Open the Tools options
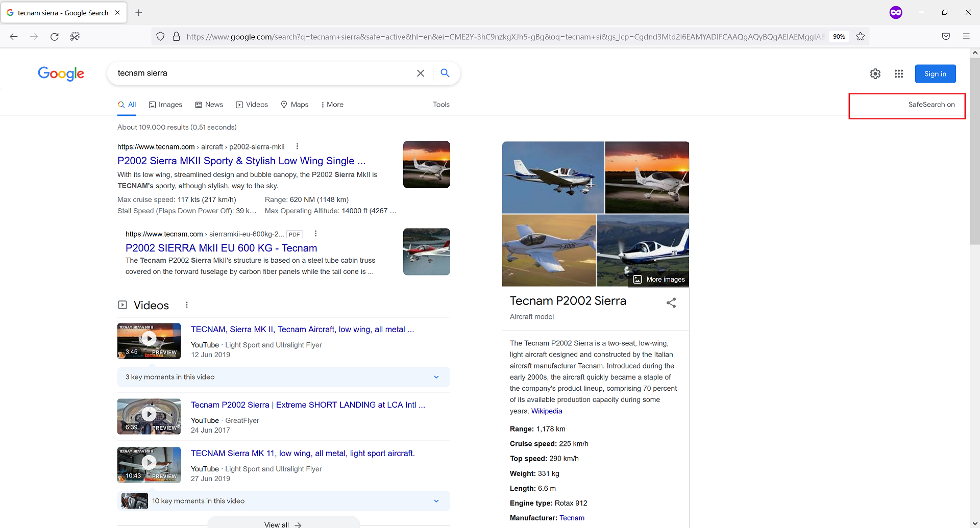980x528 pixels. click(442, 105)
